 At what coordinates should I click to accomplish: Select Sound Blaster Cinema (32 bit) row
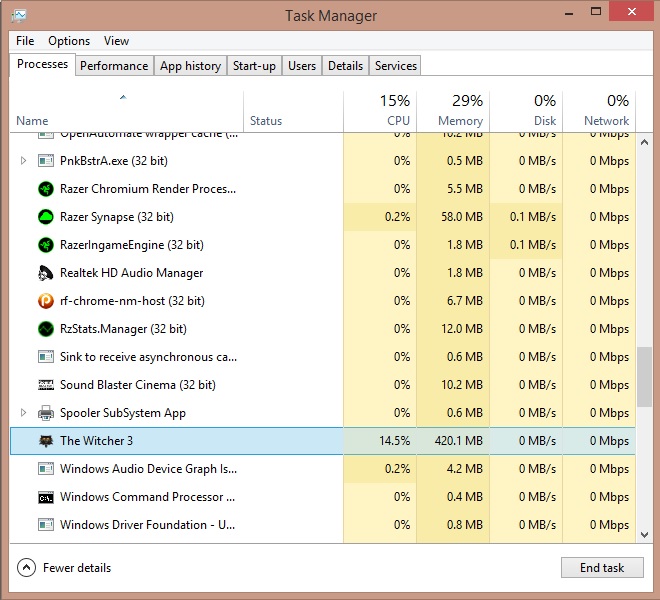coord(322,385)
